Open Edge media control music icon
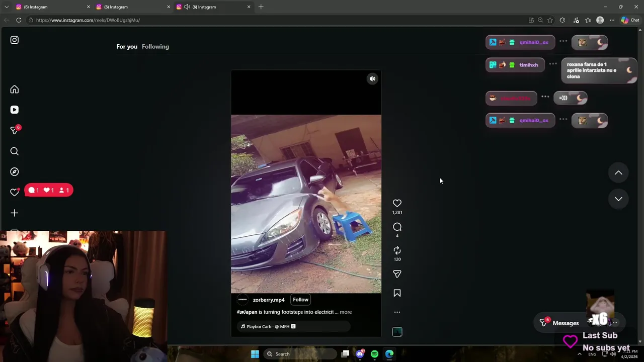This screenshot has height=362, width=644. (575, 20)
